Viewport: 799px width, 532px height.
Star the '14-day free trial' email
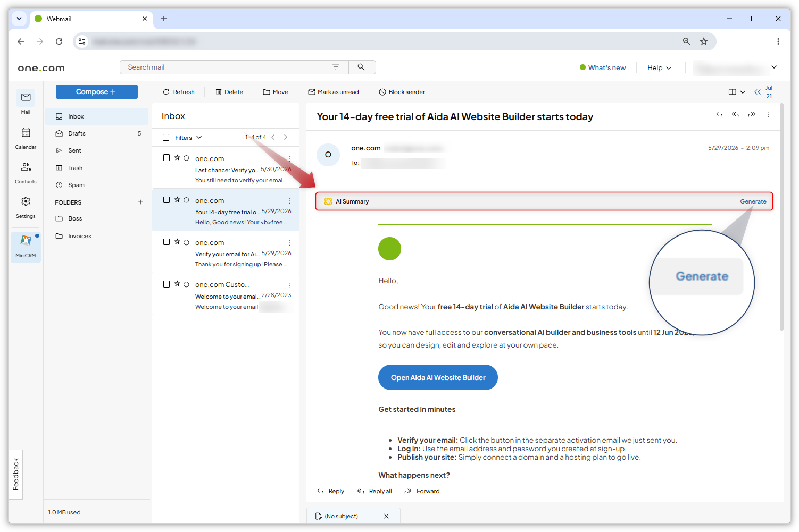pyautogui.click(x=177, y=200)
